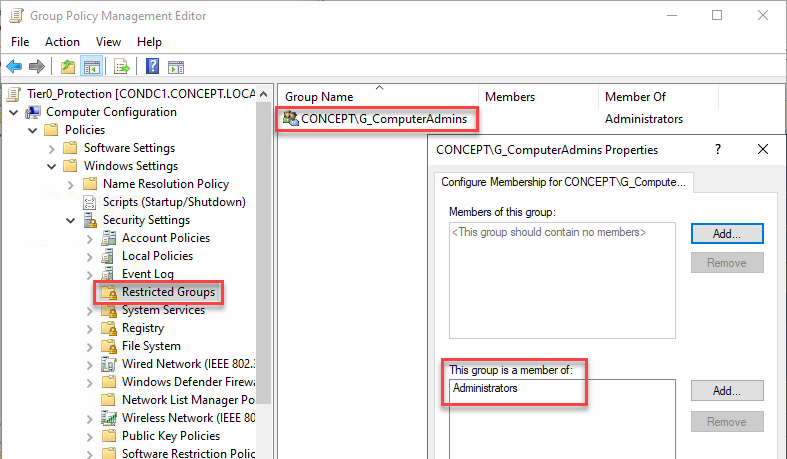Click the Up one level folder icon
Viewport: 787px width, 459px height.
point(68,66)
